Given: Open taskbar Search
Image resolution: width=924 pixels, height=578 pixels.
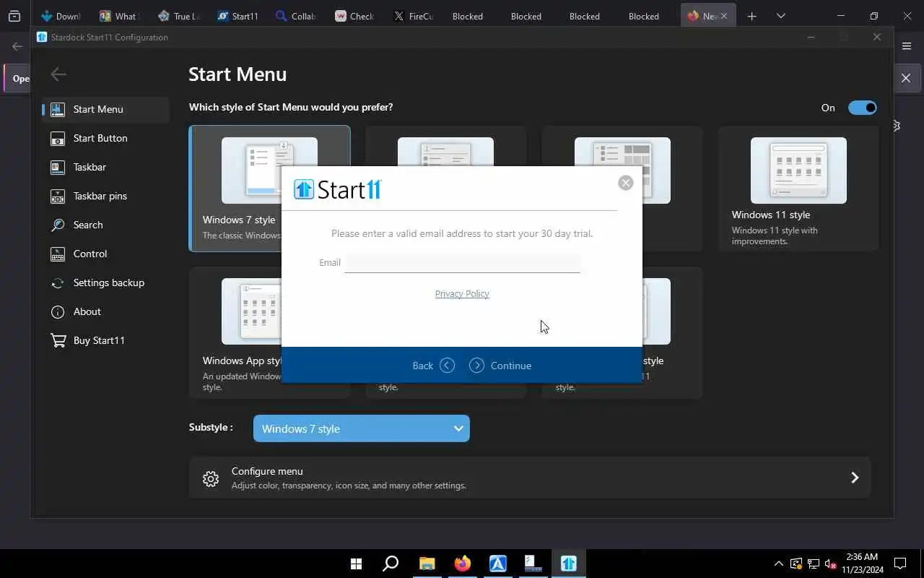Looking at the screenshot, I should click(391, 564).
